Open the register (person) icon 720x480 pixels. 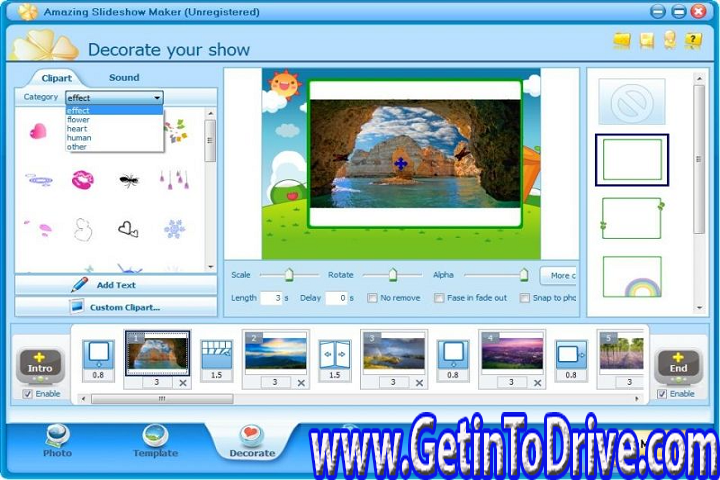click(669, 40)
